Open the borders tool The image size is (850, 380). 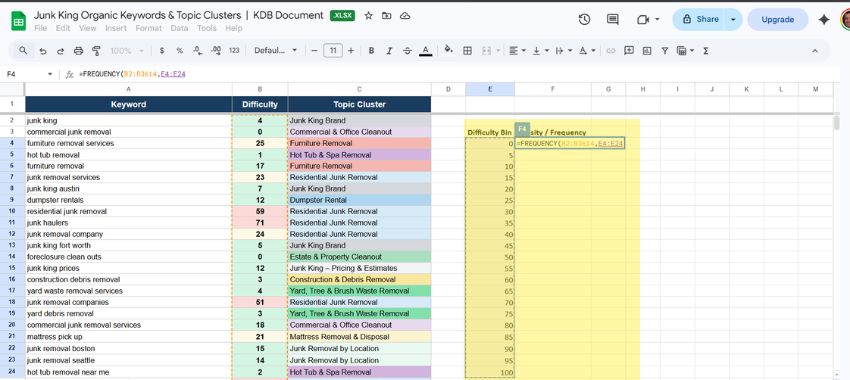(x=467, y=50)
